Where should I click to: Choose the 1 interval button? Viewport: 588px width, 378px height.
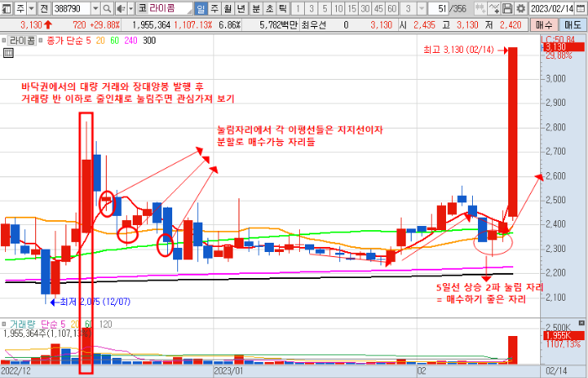pyautogui.click(x=297, y=8)
